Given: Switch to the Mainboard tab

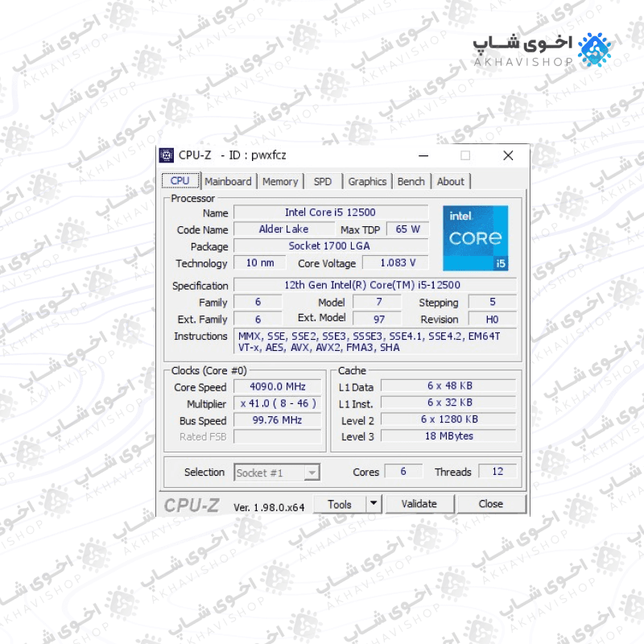Looking at the screenshot, I should [x=229, y=182].
